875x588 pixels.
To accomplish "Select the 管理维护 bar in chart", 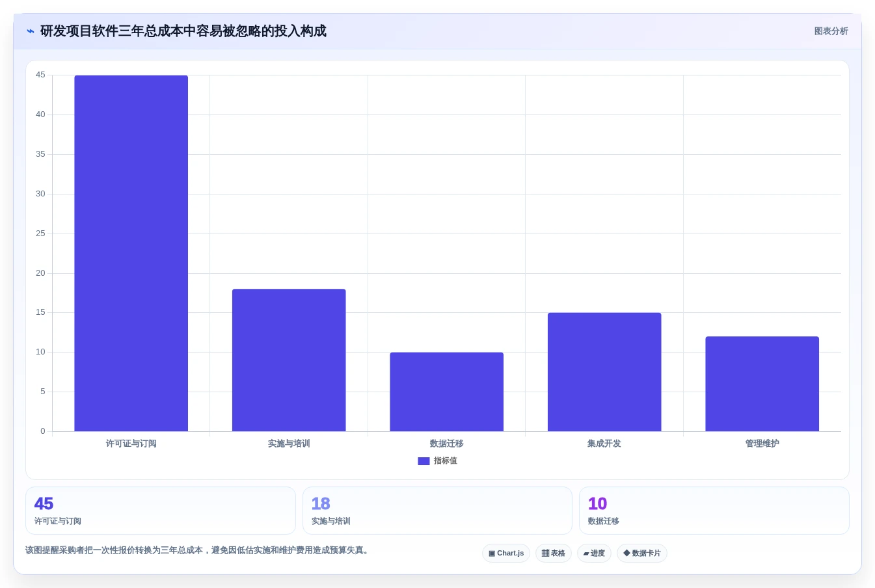I will point(762,384).
